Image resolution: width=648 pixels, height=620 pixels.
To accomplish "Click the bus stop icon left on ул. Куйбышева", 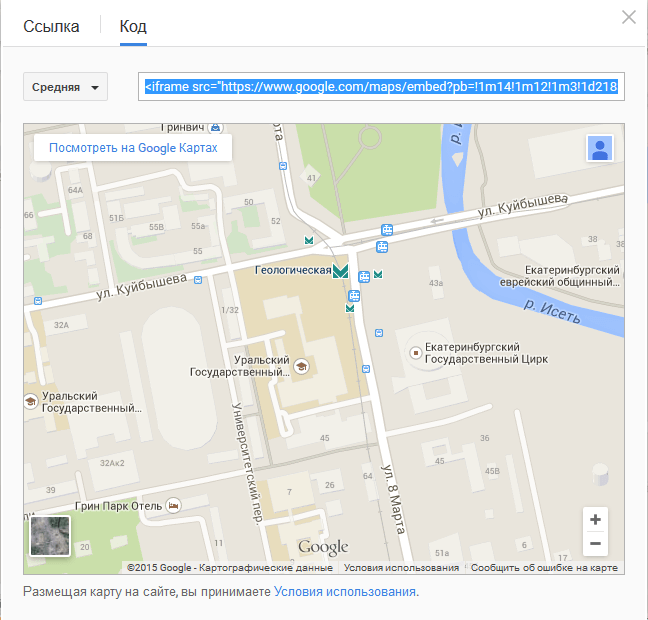I will pos(198,280).
